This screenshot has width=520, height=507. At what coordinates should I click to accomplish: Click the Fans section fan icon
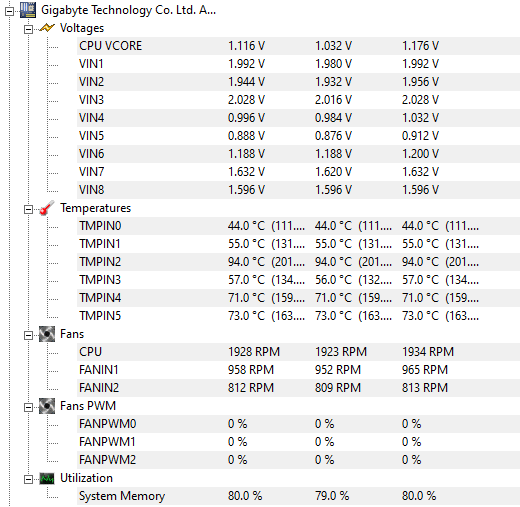point(47,334)
